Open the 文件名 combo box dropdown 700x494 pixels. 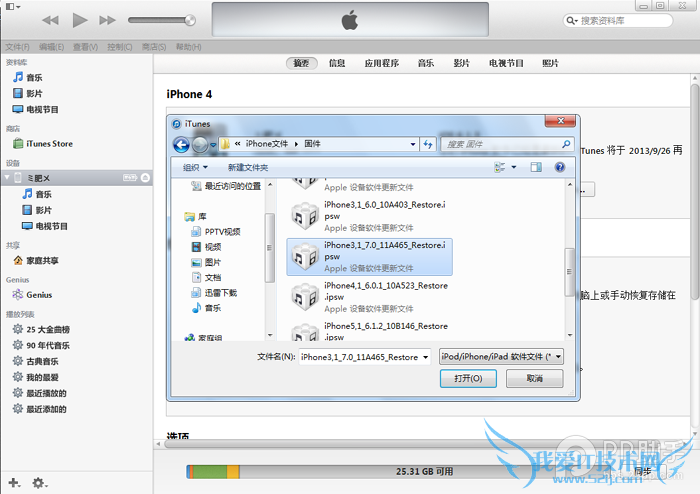(x=425, y=357)
